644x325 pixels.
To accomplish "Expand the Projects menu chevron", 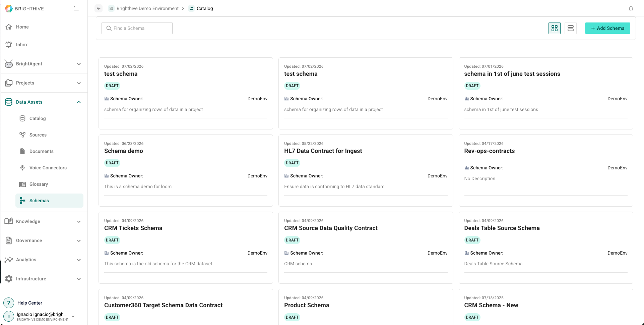I will point(79,83).
